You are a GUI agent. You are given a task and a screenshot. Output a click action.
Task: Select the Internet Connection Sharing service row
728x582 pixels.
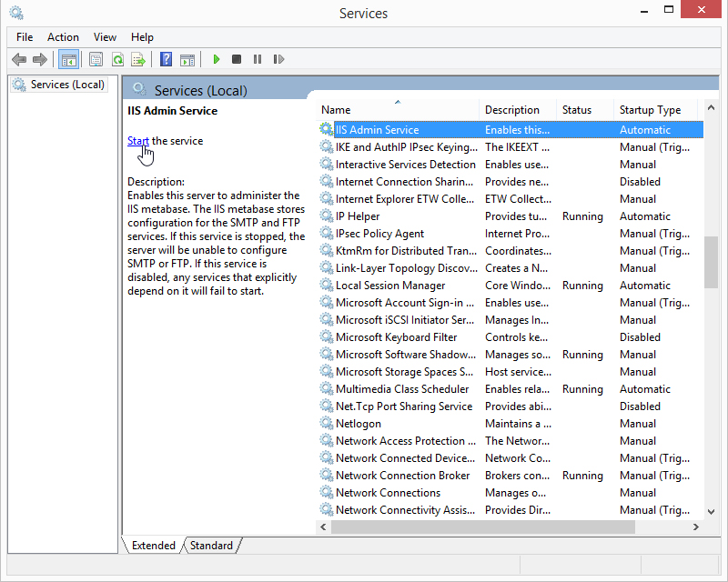(x=511, y=182)
